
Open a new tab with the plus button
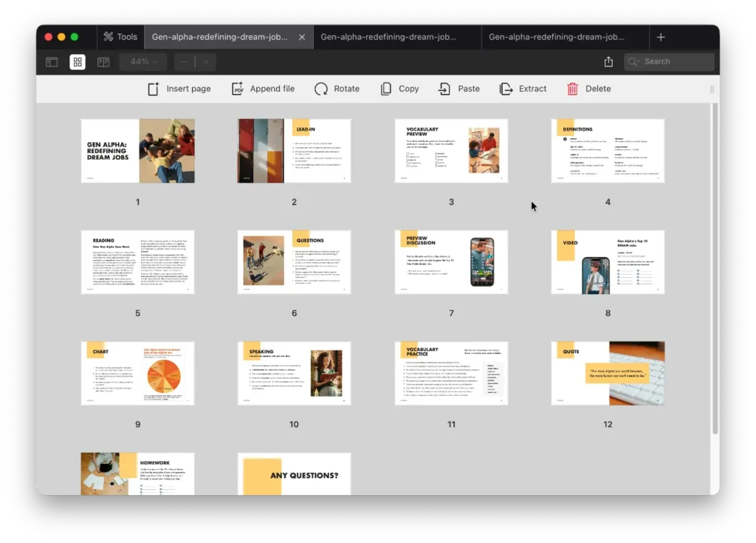(x=660, y=36)
